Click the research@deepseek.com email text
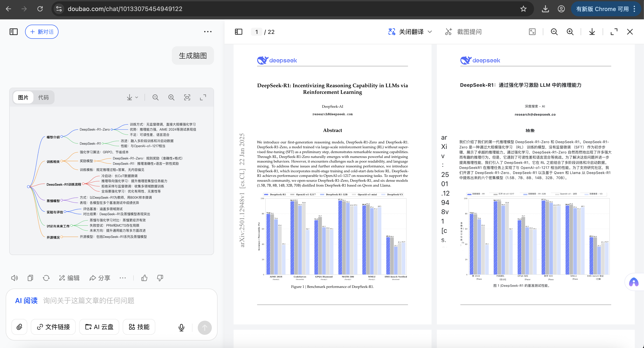644x348 pixels. 332,114
